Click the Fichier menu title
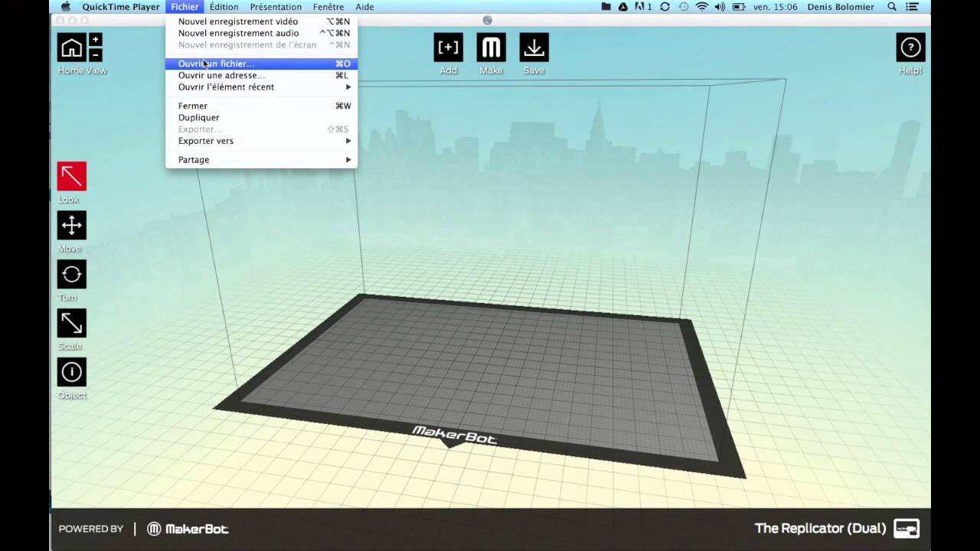This screenshot has height=551, width=980. pyautogui.click(x=185, y=7)
